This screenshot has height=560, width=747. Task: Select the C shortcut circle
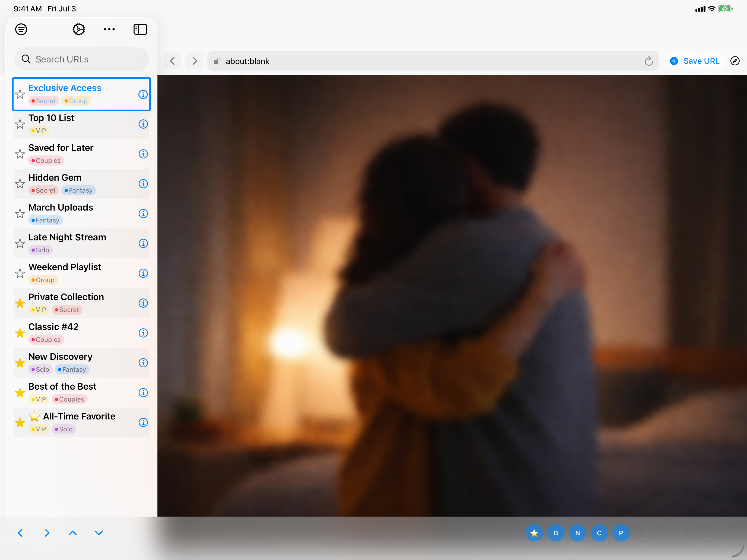pyautogui.click(x=599, y=533)
